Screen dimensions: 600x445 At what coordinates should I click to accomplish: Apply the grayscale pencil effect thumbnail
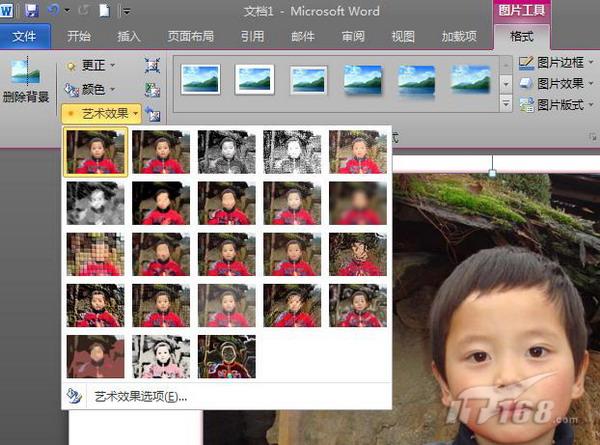tap(227, 152)
